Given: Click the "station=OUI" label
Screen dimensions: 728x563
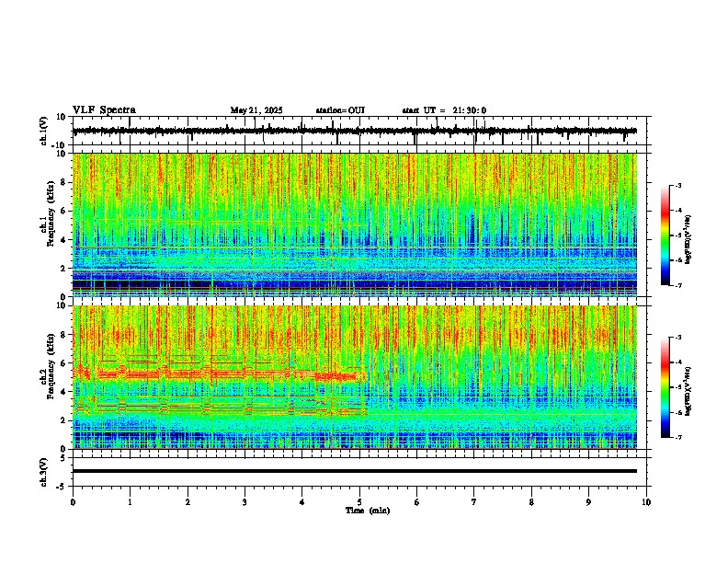Looking at the screenshot, I should (x=340, y=110).
